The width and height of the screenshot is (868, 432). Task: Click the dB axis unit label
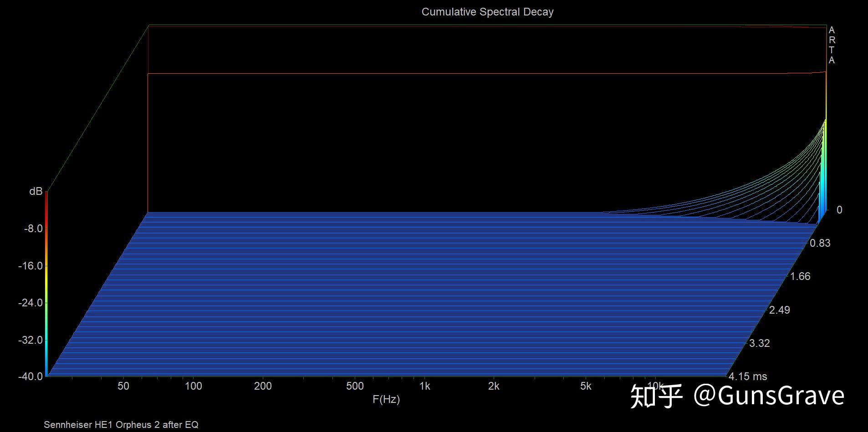pyautogui.click(x=36, y=191)
